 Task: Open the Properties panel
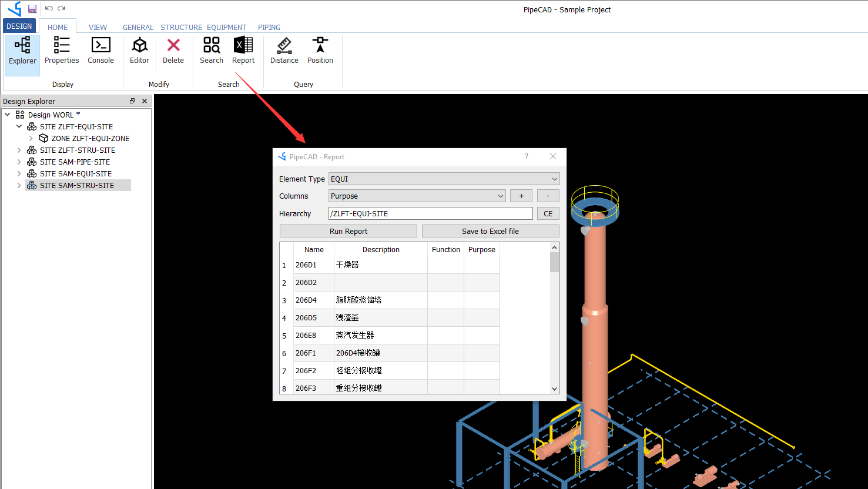[62, 51]
